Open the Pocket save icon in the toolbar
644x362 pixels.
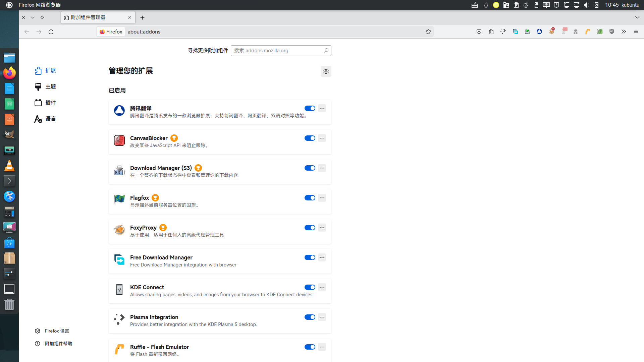(x=479, y=32)
